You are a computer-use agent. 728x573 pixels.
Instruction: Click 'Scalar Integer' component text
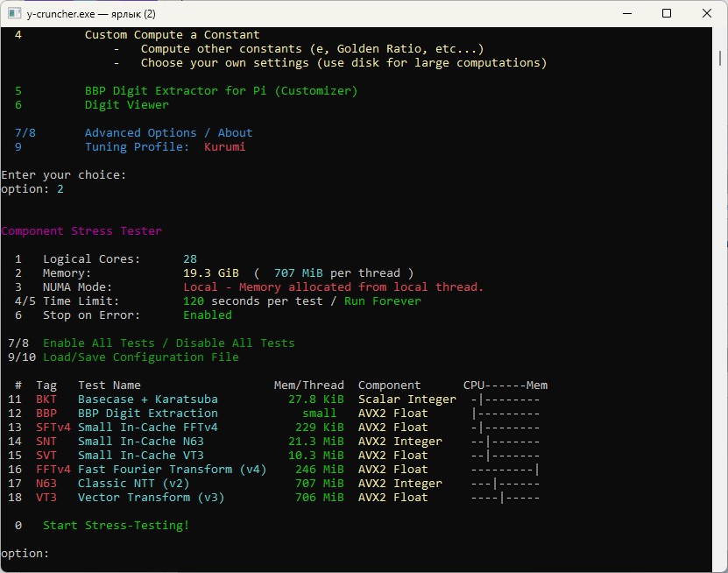pos(407,400)
